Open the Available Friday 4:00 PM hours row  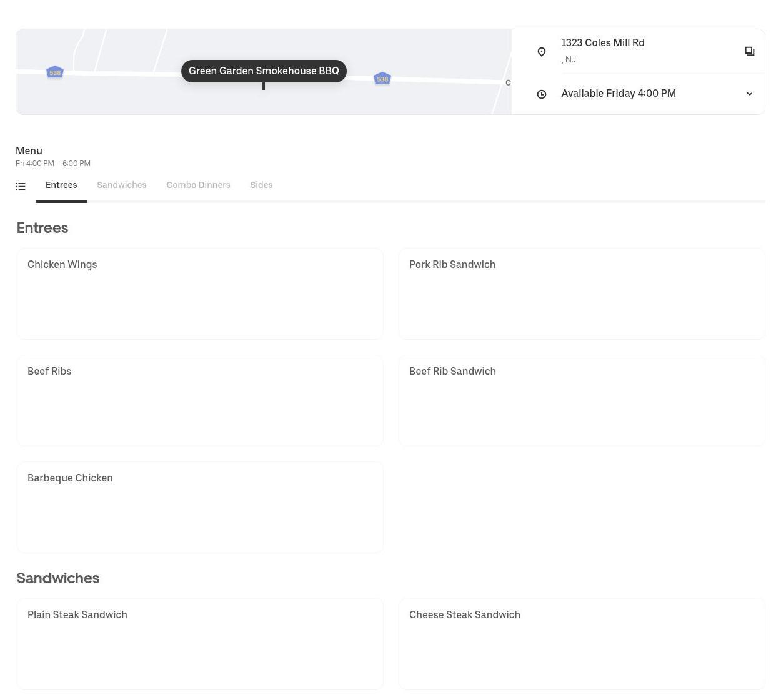coord(618,94)
